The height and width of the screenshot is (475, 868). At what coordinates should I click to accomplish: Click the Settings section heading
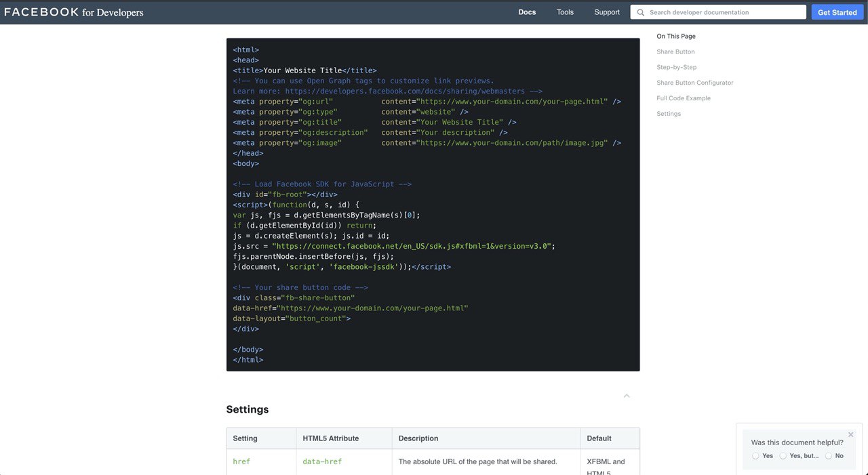[247, 409]
